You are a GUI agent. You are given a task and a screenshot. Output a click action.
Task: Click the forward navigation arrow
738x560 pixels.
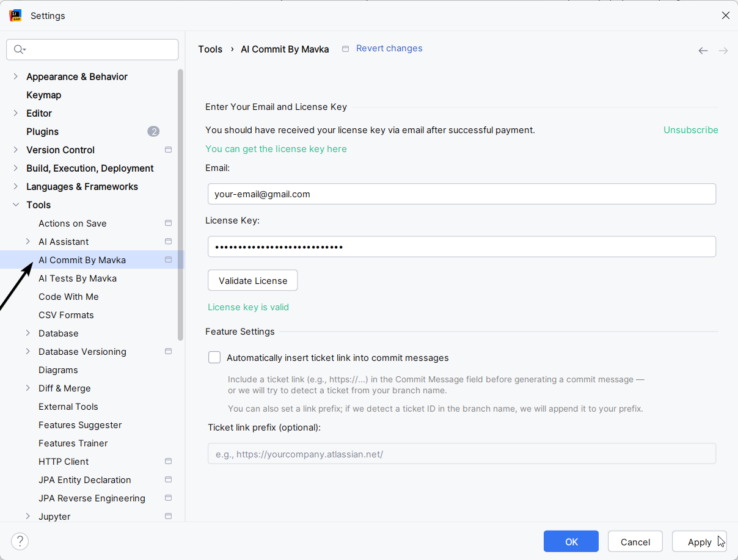tap(723, 51)
